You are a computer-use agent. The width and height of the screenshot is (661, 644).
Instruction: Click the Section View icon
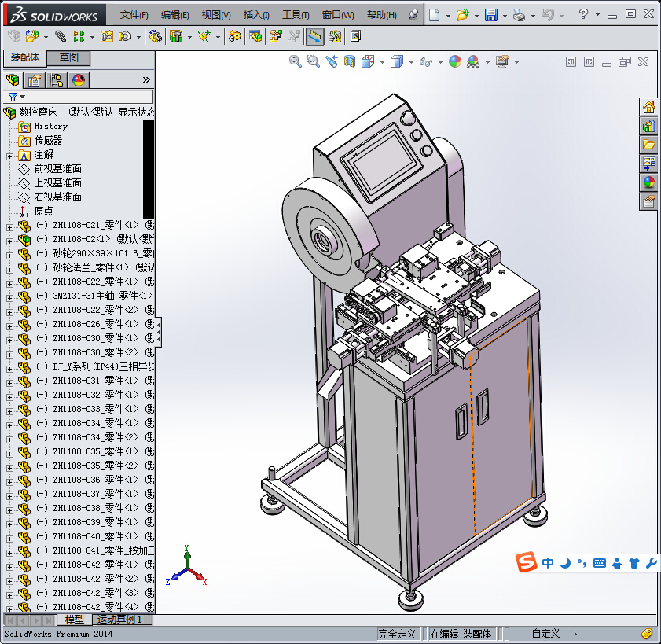pos(350,61)
